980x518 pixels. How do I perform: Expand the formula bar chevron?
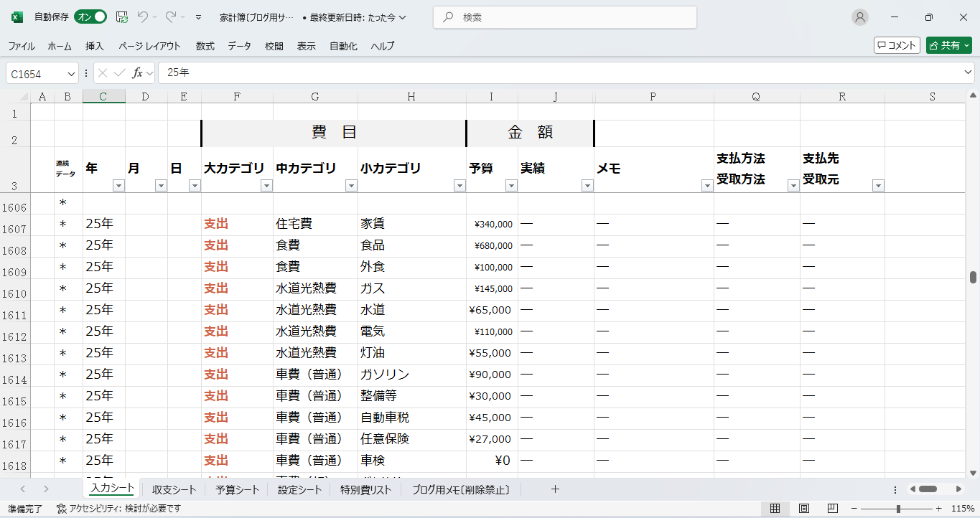(968, 73)
